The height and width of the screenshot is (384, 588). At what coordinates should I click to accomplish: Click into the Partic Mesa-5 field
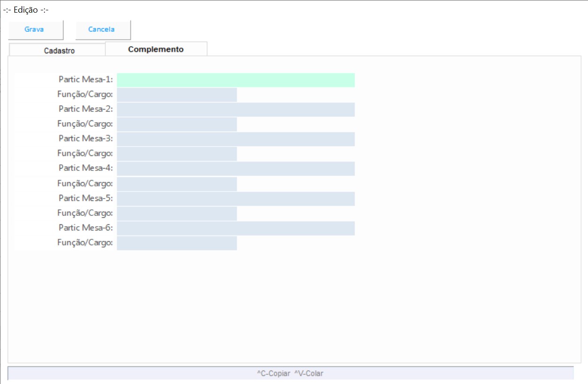(x=236, y=199)
